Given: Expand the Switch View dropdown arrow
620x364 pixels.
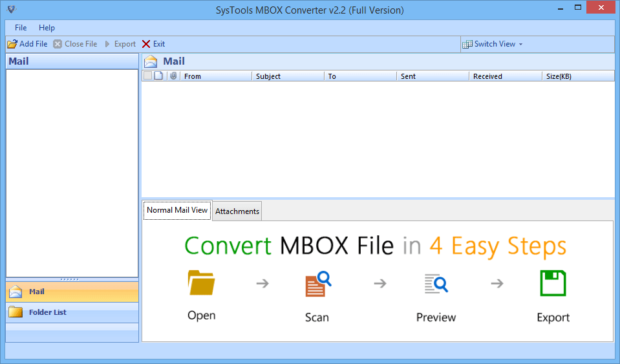Looking at the screenshot, I should [x=520, y=44].
